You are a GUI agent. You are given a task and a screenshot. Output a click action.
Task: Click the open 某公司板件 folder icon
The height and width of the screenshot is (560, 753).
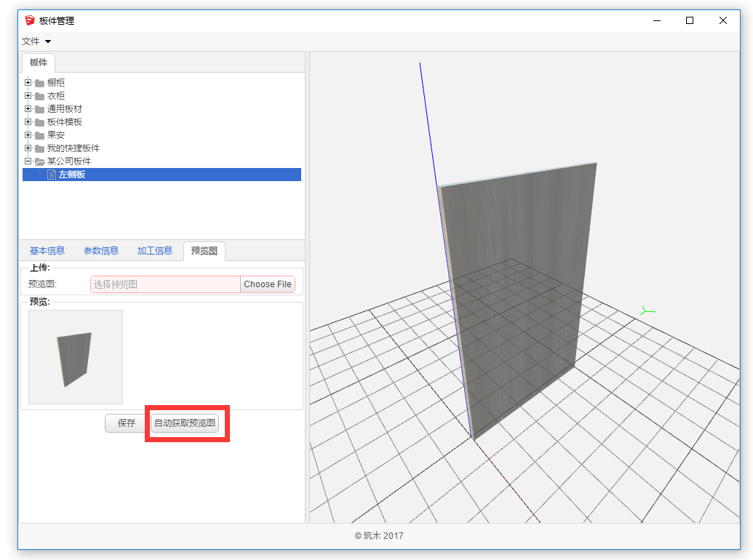pos(39,161)
